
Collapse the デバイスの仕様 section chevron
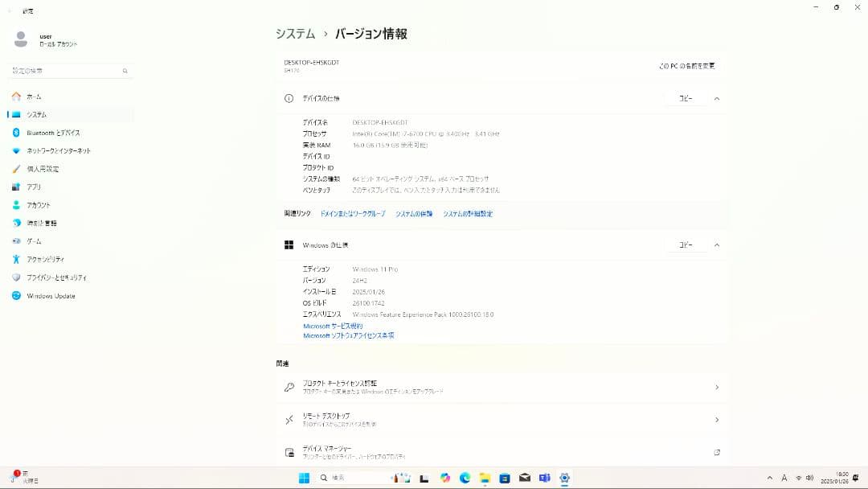pos(715,98)
